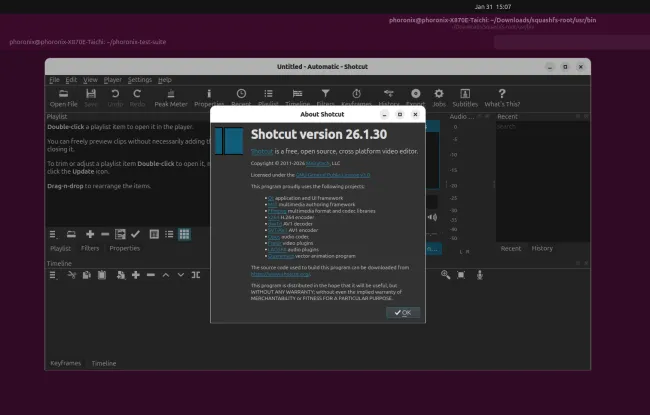650x415 pixels.
Task: Open the Settings menu
Action: 140,80
